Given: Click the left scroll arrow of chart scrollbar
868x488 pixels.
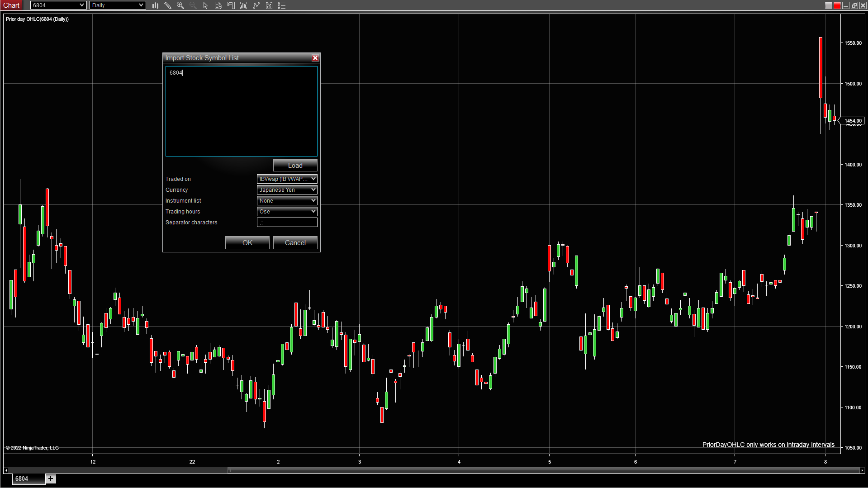Looking at the screenshot, I should click(6, 470).
